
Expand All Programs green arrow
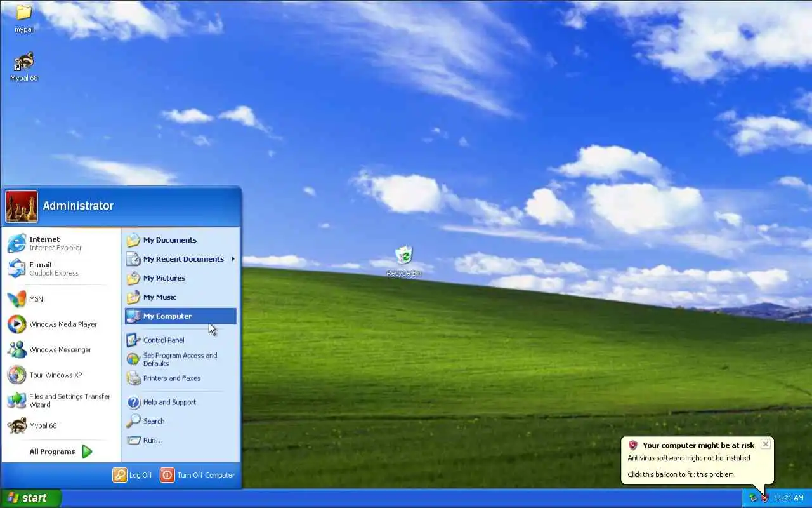(88, 451)
